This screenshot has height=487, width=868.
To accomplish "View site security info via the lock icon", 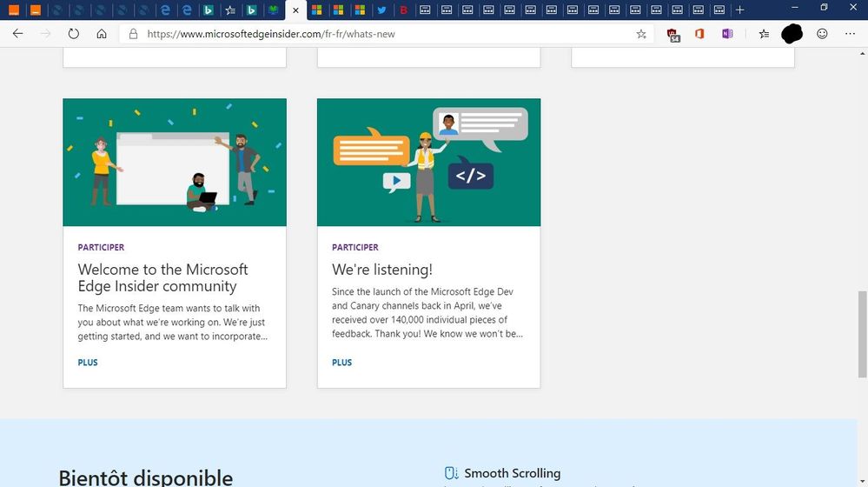I will [133, 34].
